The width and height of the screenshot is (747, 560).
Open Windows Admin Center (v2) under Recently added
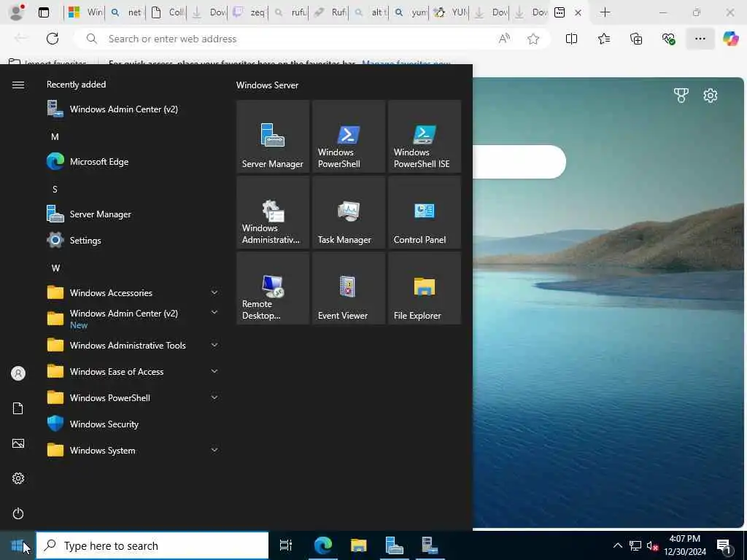(x=133, y=109)
